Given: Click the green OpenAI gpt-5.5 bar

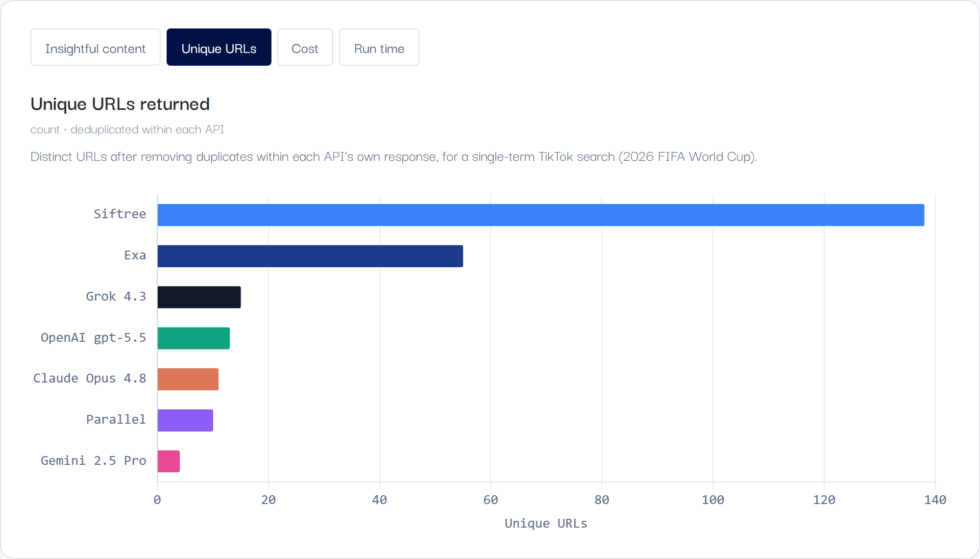Looking at the screenshot, I should coord(194,338).
